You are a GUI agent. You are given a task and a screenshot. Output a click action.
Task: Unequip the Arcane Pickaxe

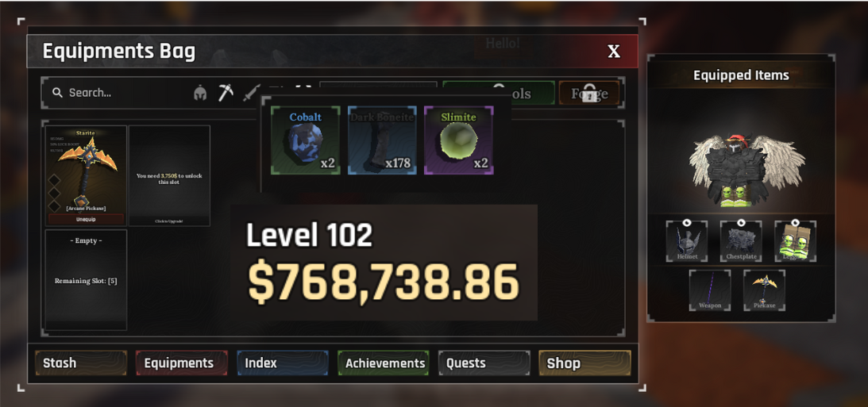[x=86, y=219]
